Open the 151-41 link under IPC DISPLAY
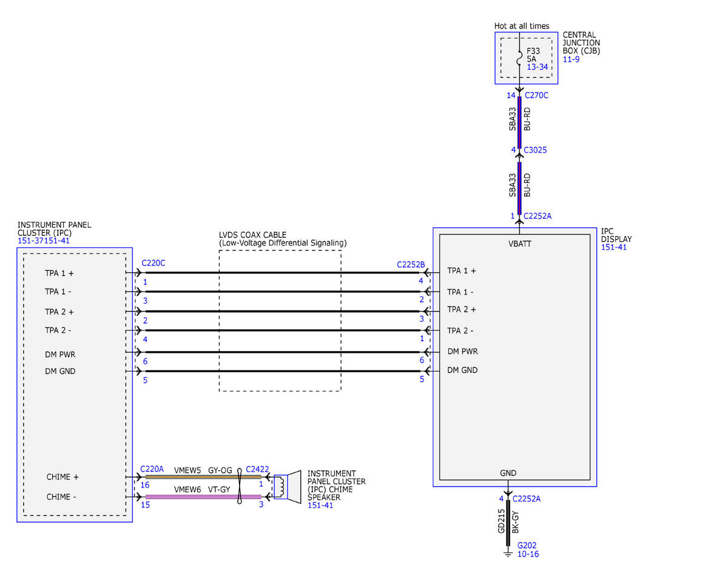The height and width of the screenshot is (562, 728). point(613,247)
